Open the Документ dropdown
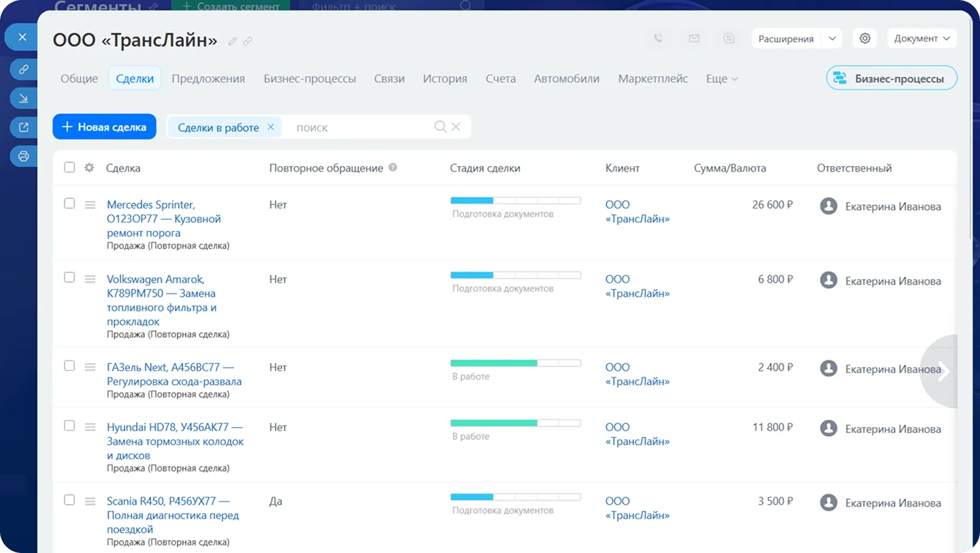The image size is (980, 553). [x=922, y=39]
